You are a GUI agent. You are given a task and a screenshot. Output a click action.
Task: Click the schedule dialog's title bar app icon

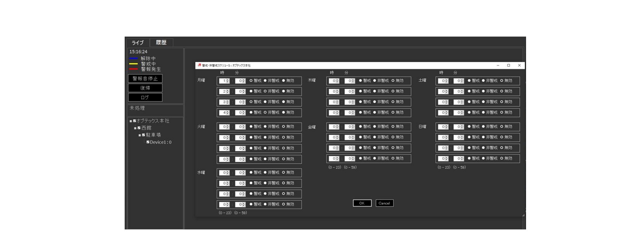click(x=199, y=65)
